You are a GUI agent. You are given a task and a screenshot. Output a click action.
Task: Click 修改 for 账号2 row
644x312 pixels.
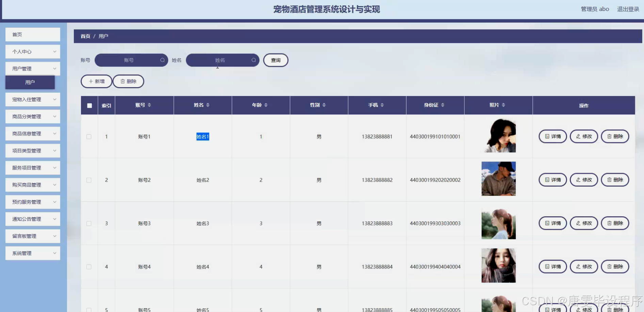[x=584, y=180]
